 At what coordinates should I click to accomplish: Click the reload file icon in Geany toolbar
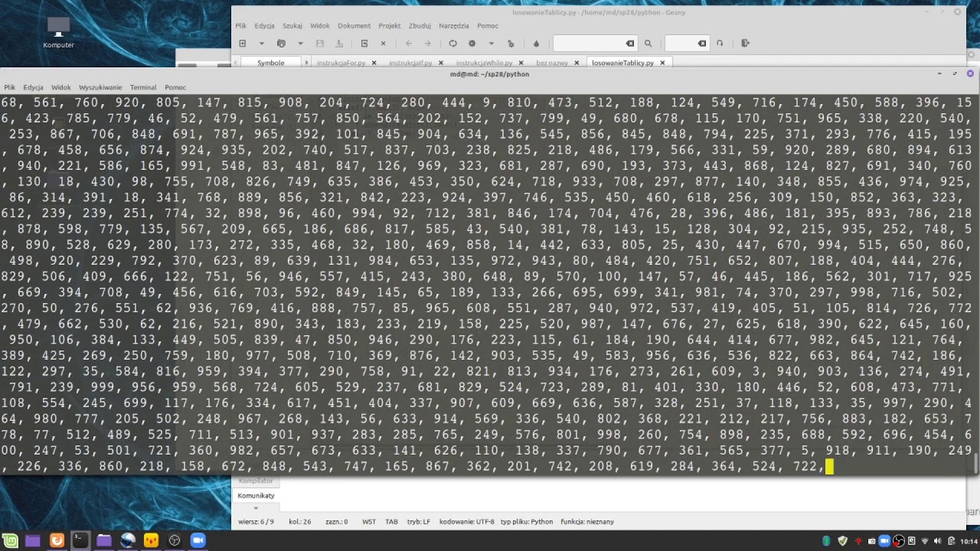(364, 44)
